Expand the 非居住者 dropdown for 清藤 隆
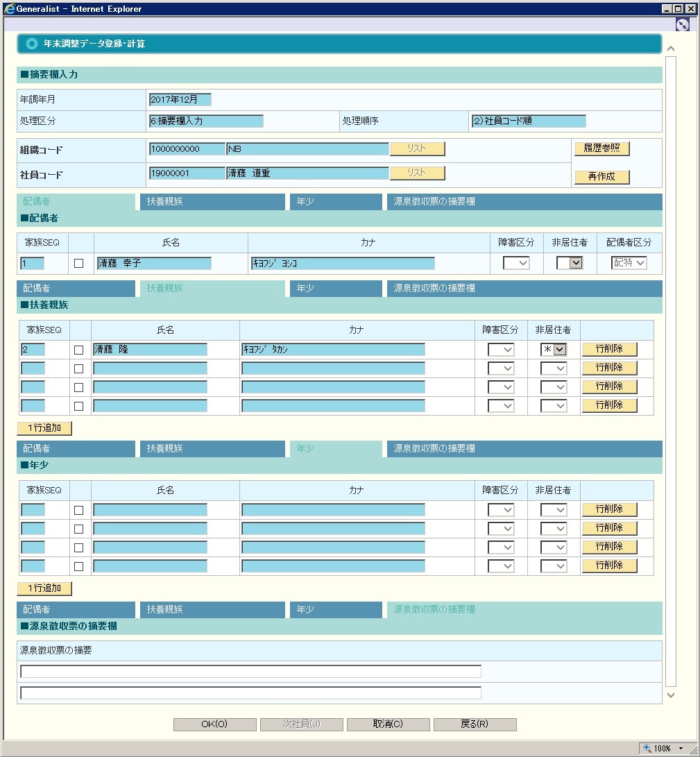700x757 pixels. [559, 350]
